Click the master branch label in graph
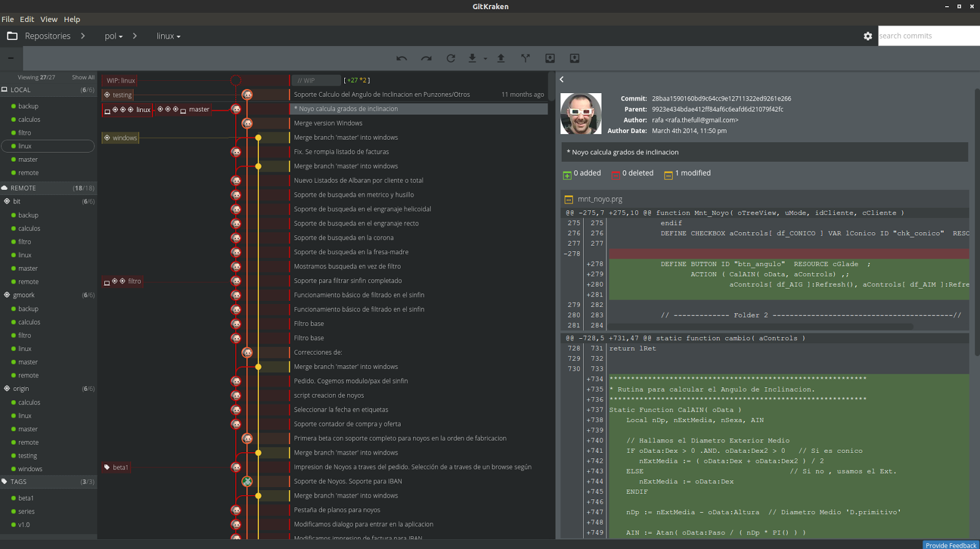Viewport: 980px width, 549px height. coord(184,110)
